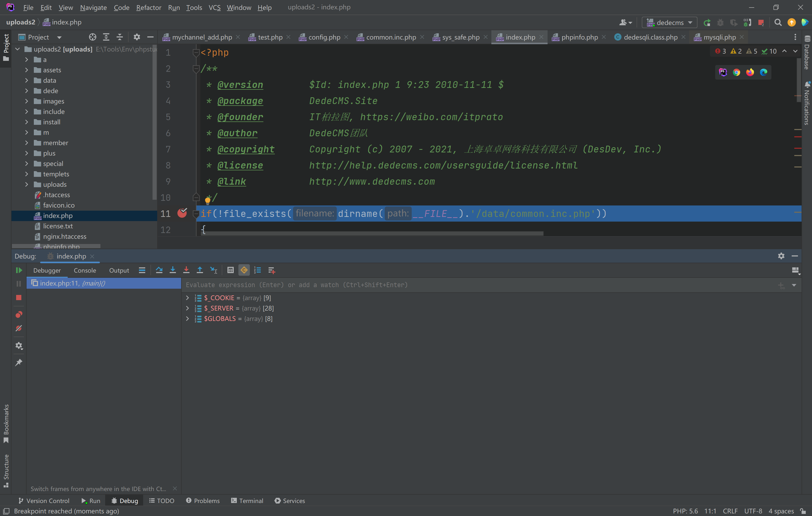
Task: Click the Step Out debug icon
Action: pos(200,270)
